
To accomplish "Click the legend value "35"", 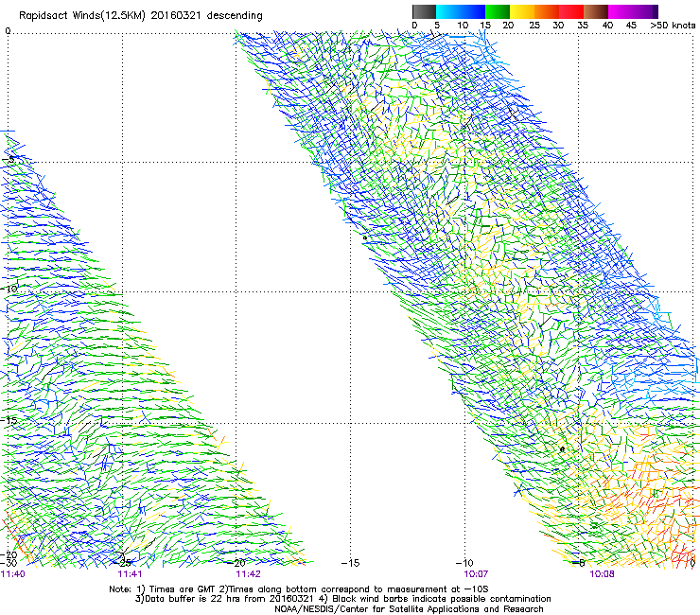I will click(582, 26).
